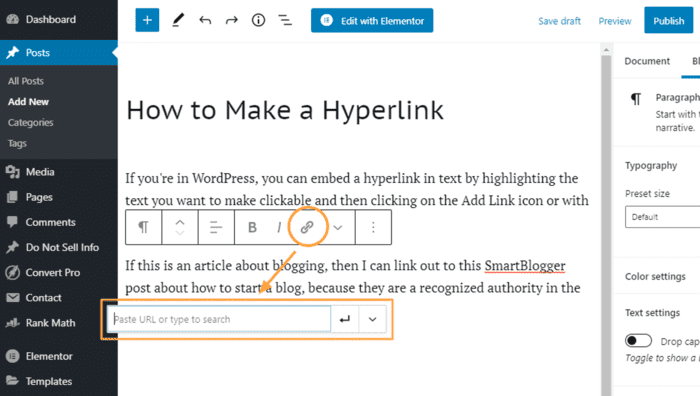The image size is (700, 396).
Task: Open the three-dot block options menu
Action: coord(373,227)
